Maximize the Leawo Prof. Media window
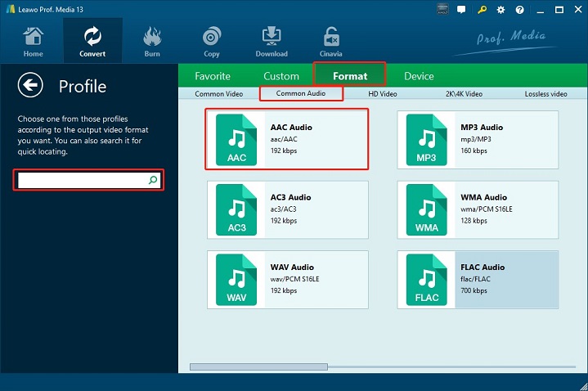Viewport: 588px width, 391px height. (559, 10)
